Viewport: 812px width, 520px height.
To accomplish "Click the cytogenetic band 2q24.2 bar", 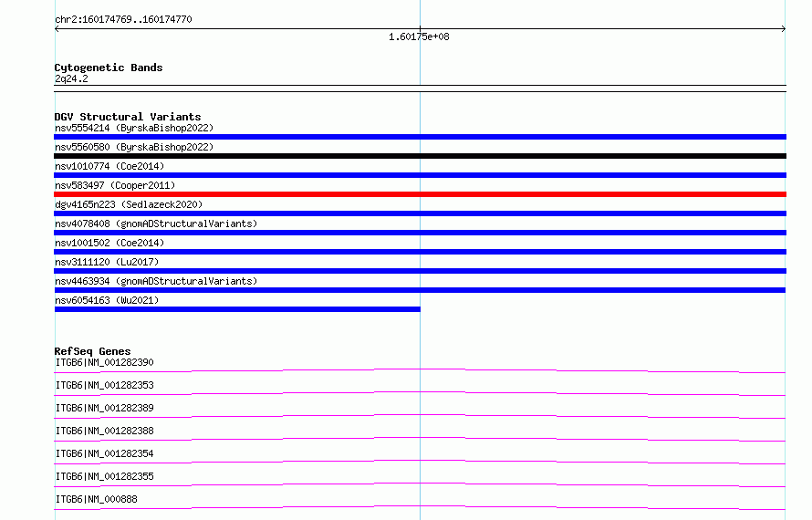I will click(x=420, y=88).
